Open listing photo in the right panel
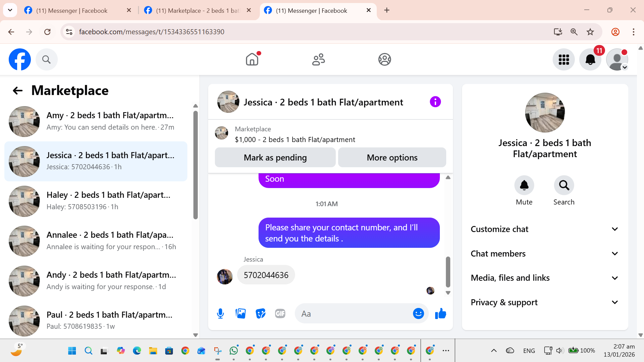This screenshot has width=644, height=362. coord(545,112)
